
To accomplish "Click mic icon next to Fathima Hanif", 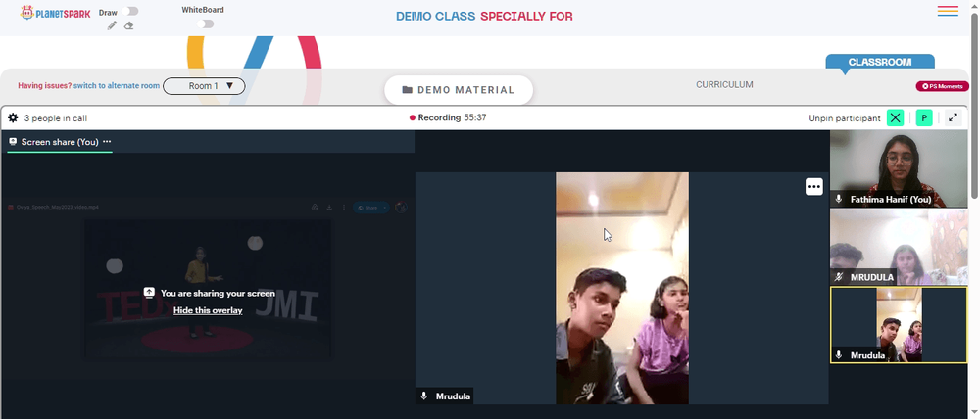I will click(839, 199).
